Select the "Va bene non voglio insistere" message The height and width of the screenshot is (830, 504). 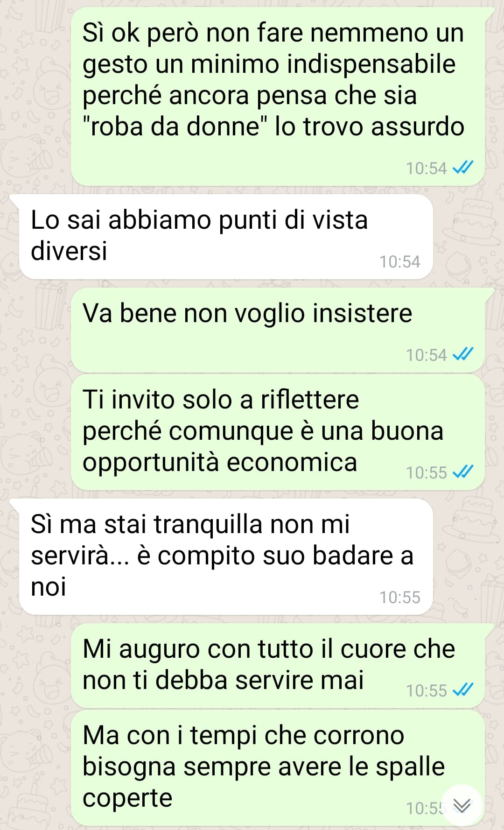[x=278, y=330]
